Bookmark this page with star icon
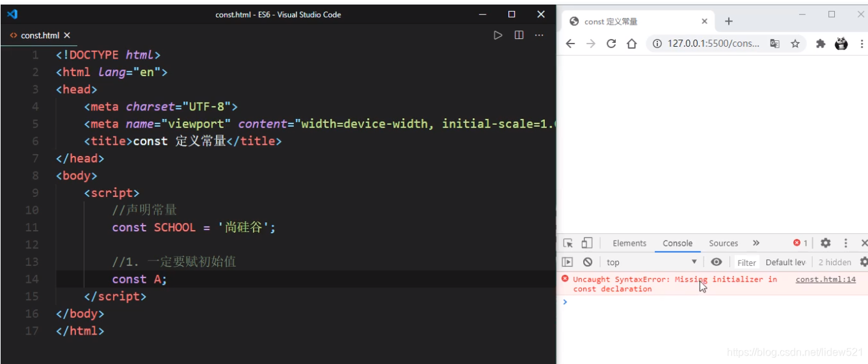The height and width of the screenshot is (364, 868). click(795, 44)
